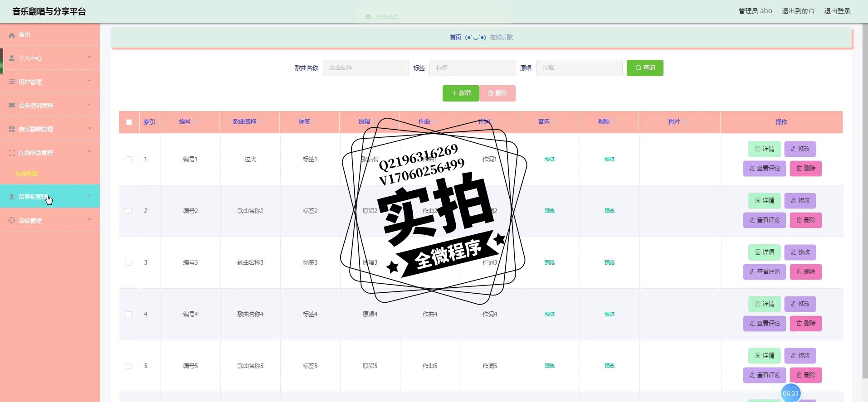Click sort arrows on 图片 column header
The height and width of the screenshot is (402, 868).
coord(685,122)
